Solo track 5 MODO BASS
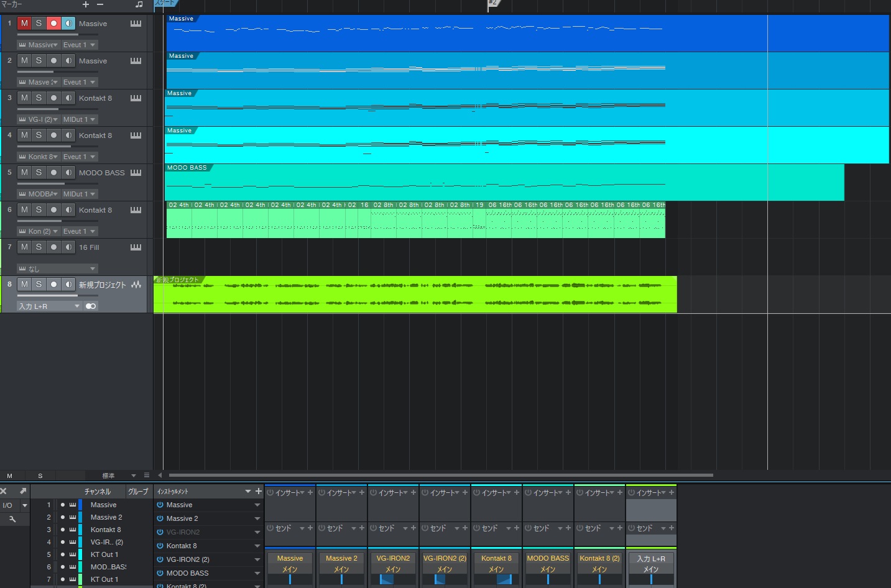The height and width of the screenshot is (588, 891). [x=39, y=173]
